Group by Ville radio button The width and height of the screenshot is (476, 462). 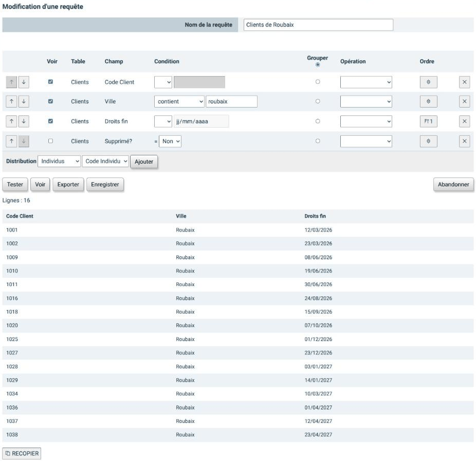click(318, 101)
